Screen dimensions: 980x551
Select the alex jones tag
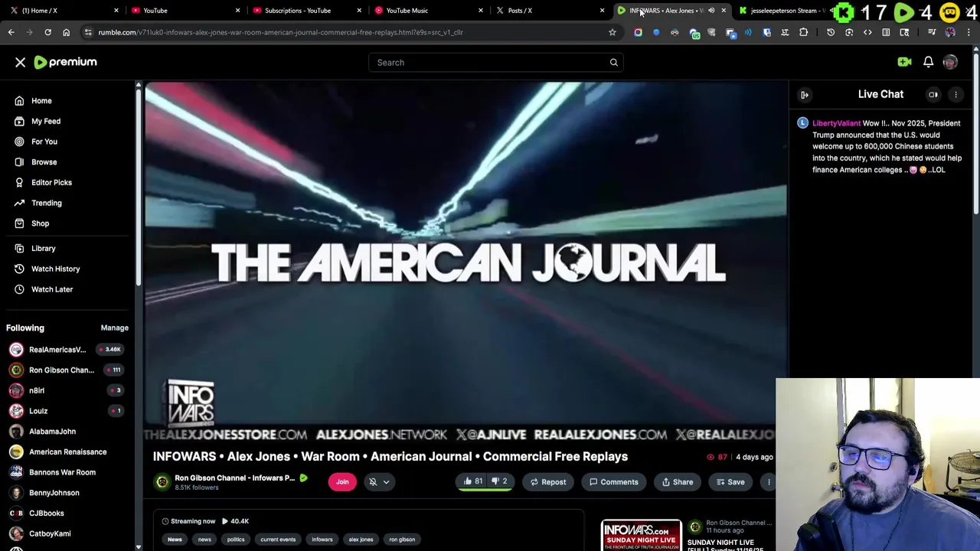tap(361, 540)
